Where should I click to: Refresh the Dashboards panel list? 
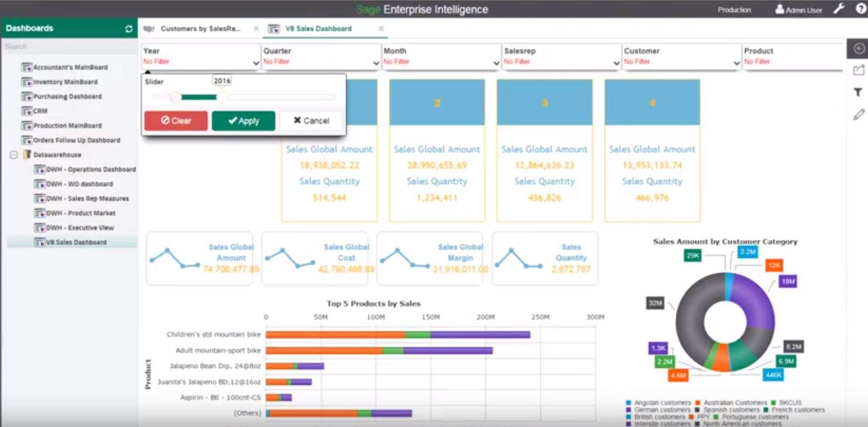[x=129, y=29]
